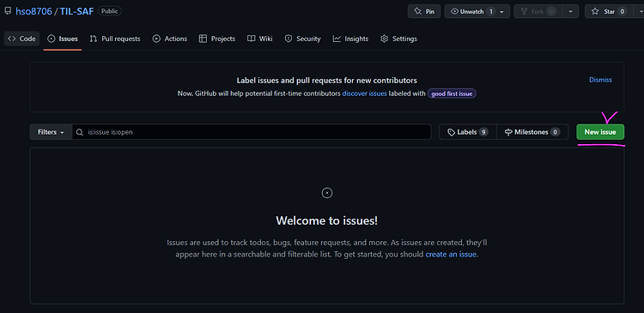
Task: Open the Insights tab
Action: click(x=350, y=39)
